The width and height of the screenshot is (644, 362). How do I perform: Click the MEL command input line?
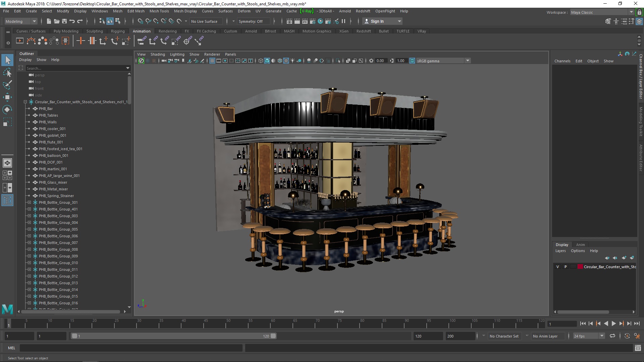(x=131, y=348)
